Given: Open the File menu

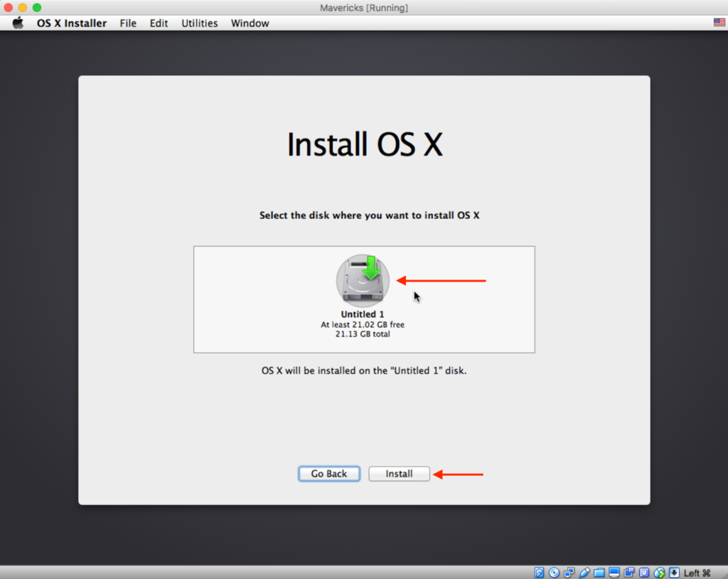Looking at the screenshot, I should tap(127, 23).
